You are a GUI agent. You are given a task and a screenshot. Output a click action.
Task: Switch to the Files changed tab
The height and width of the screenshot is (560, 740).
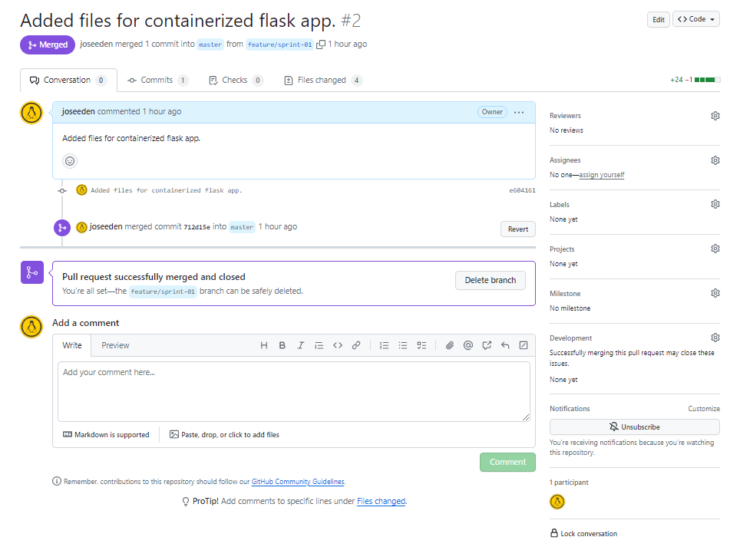click(x=323, y=81)
